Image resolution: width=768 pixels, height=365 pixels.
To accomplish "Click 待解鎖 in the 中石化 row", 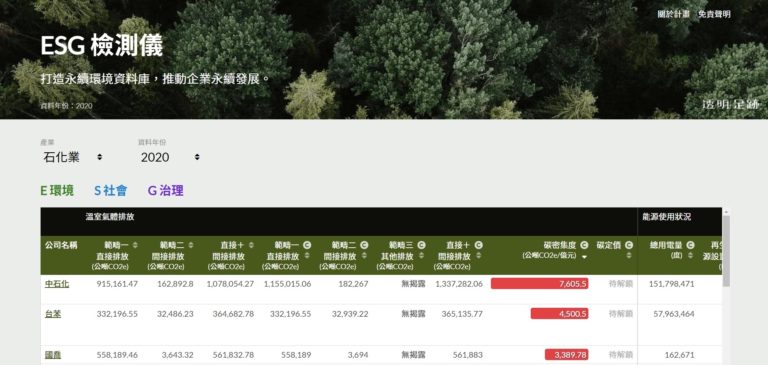I will [621, 284].
